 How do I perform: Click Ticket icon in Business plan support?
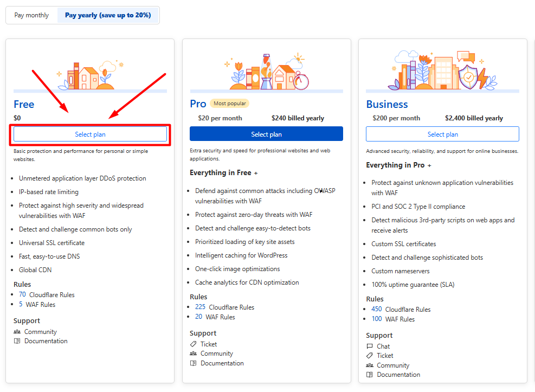pyautogui.click(x=370, y=356)
